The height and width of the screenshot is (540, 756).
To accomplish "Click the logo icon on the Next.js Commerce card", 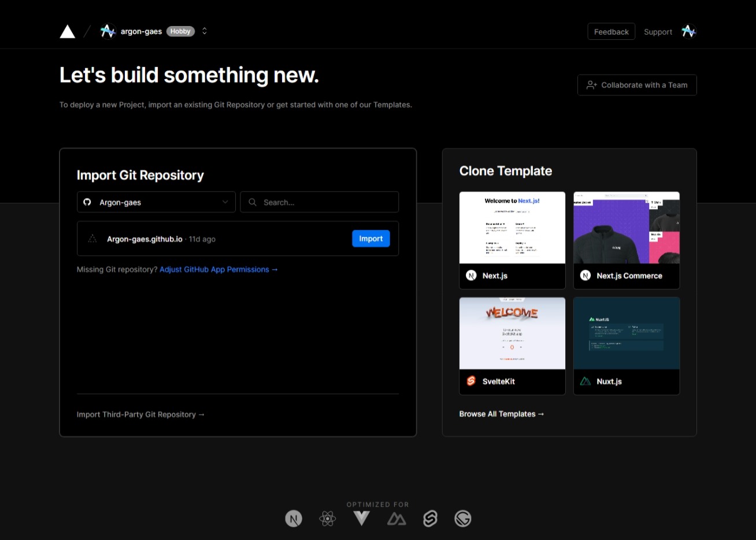I will (585, 275).
